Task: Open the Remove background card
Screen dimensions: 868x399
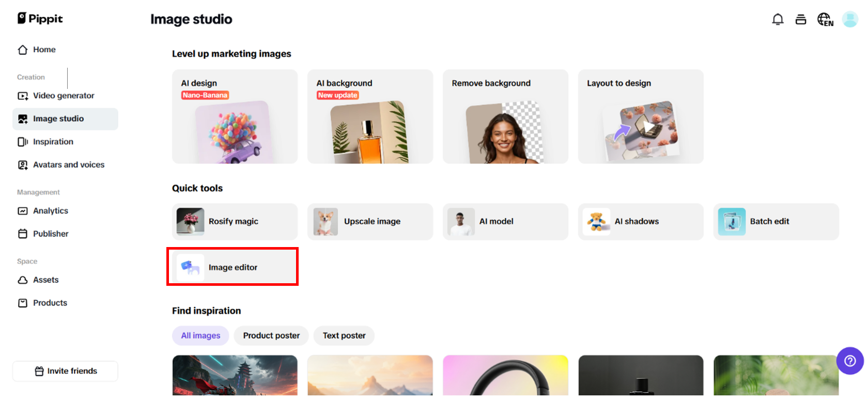Action: pos(505,117)
